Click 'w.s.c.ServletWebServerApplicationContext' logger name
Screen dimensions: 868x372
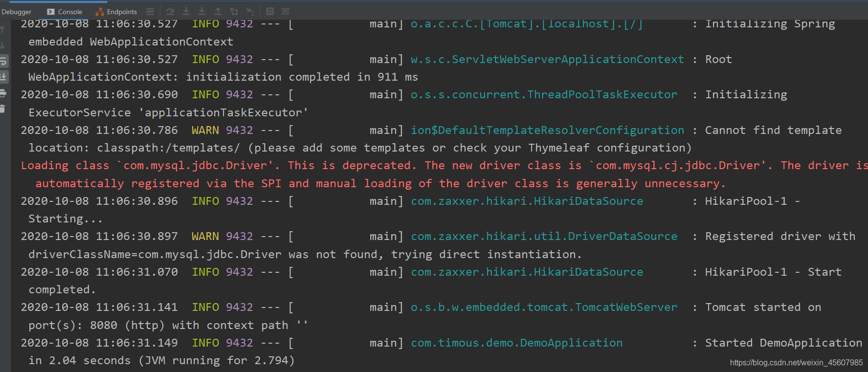tap(547, 59)
